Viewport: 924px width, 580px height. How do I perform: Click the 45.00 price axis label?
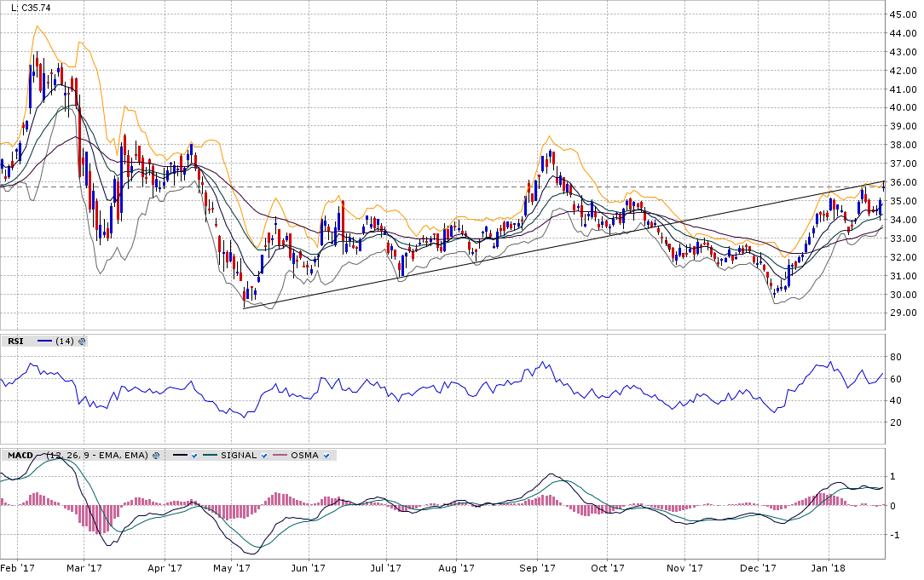click(903, 14)
